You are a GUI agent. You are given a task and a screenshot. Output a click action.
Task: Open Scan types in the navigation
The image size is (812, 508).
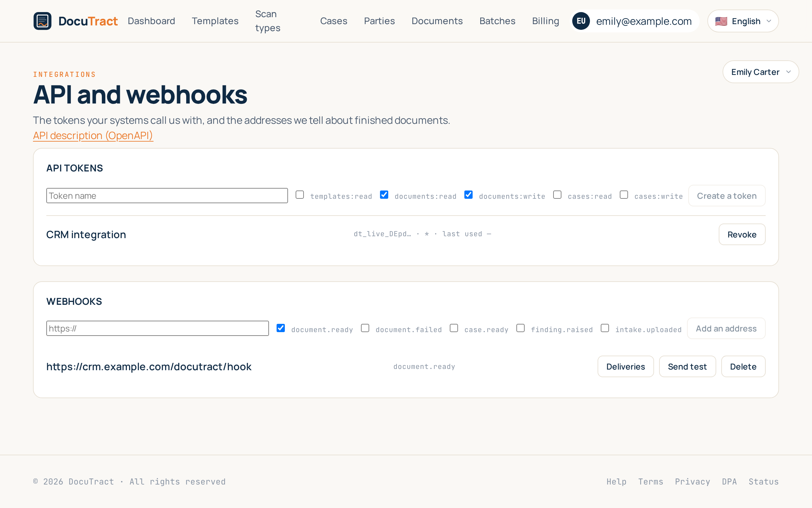268,21
